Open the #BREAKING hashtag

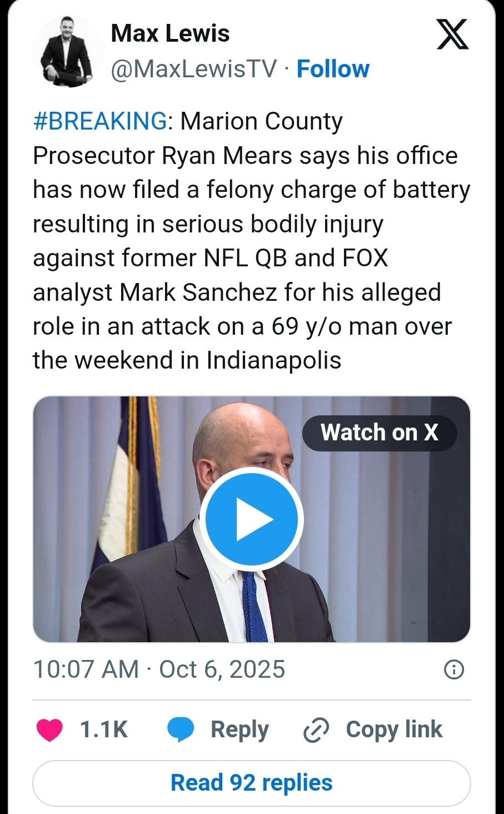coord(100,121)
